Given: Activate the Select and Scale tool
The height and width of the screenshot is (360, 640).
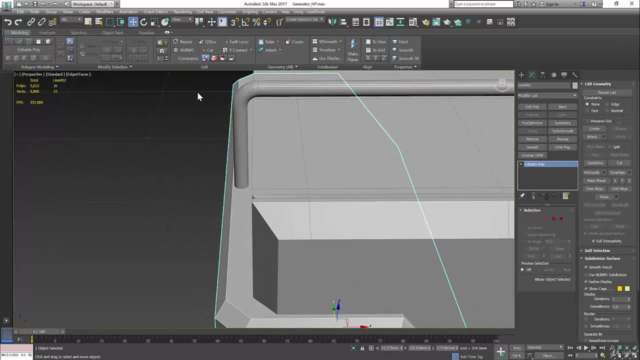Looking at the screenshot, I should pos(154,22).
